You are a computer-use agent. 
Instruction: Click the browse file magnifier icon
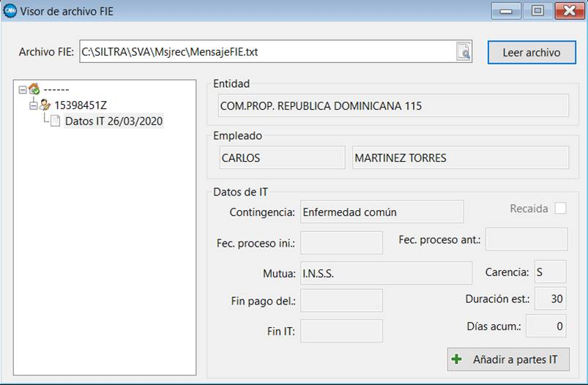pos(464,51)
